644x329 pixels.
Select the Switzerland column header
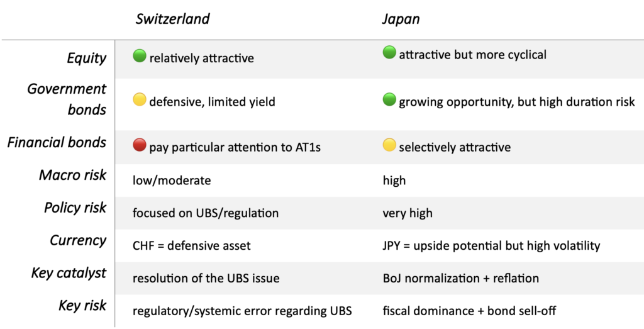173,19
